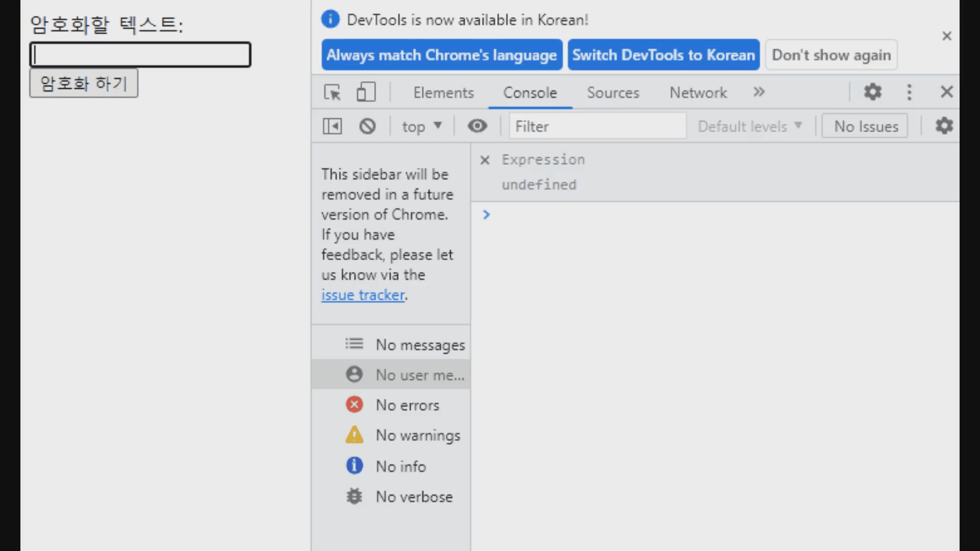
Task: Clear the console with the ban icon
Action: pos(367,126)
